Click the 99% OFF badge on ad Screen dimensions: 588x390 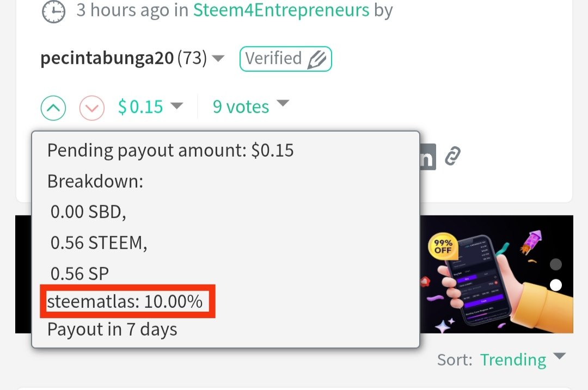click(x=443, y=246)
